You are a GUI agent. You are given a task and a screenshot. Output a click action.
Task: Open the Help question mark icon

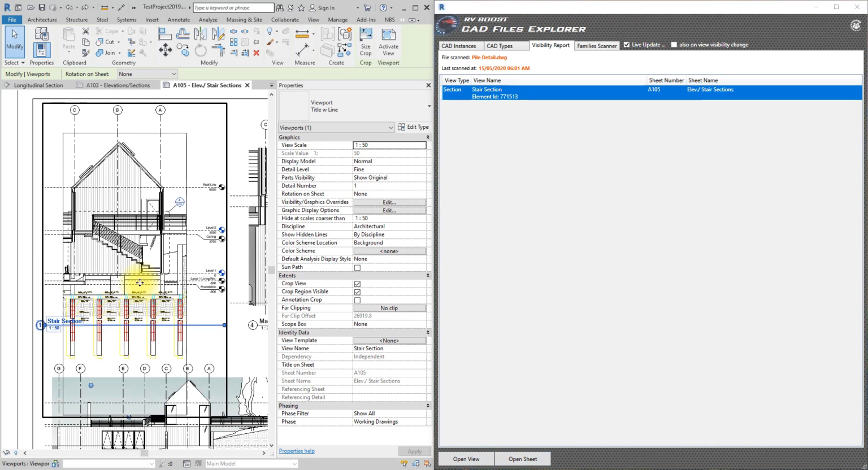383,8
